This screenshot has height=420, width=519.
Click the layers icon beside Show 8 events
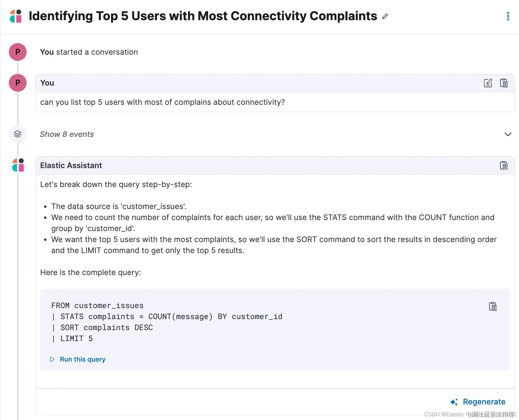coord(18,134)
